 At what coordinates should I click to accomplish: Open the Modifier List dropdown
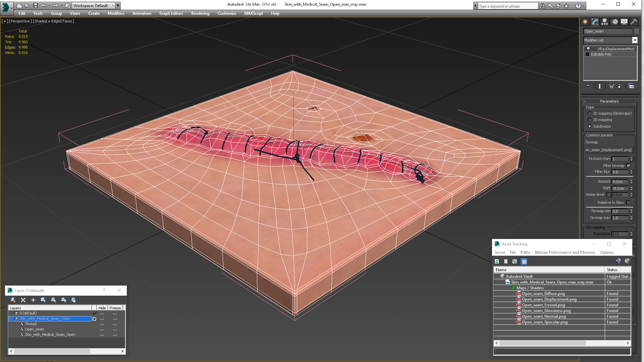coord(635,40)
